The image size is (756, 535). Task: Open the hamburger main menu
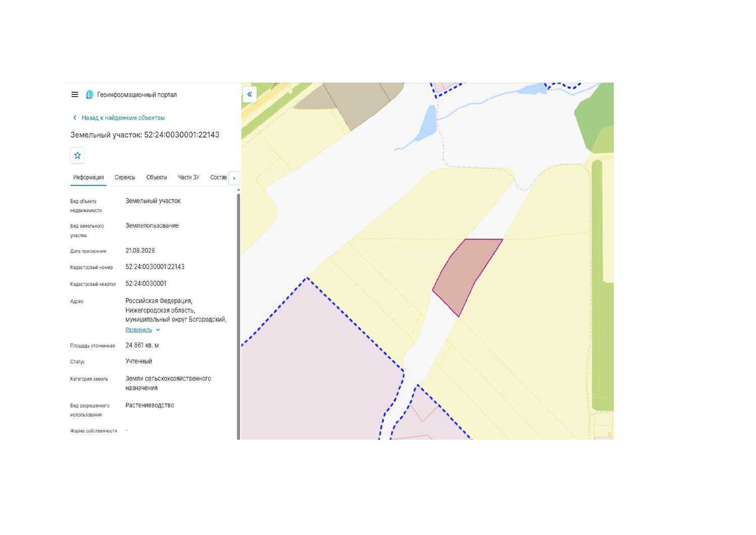(75, 94)
